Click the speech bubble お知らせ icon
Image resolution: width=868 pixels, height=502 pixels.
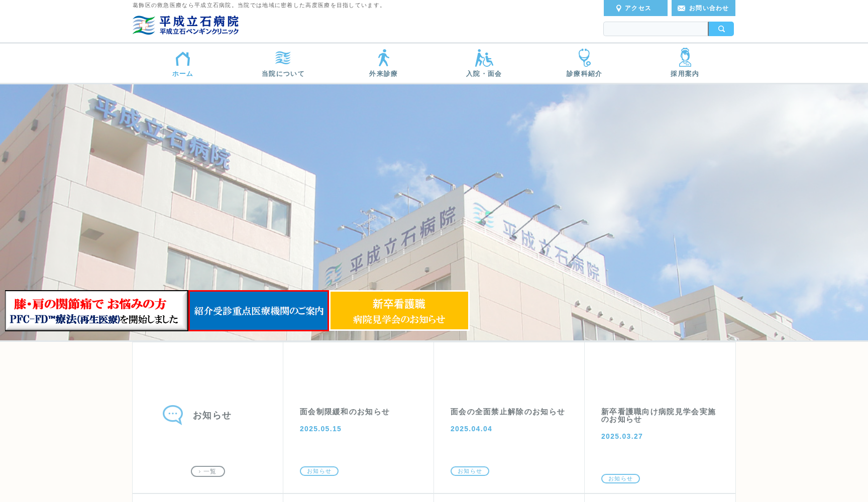pos(172,415)
